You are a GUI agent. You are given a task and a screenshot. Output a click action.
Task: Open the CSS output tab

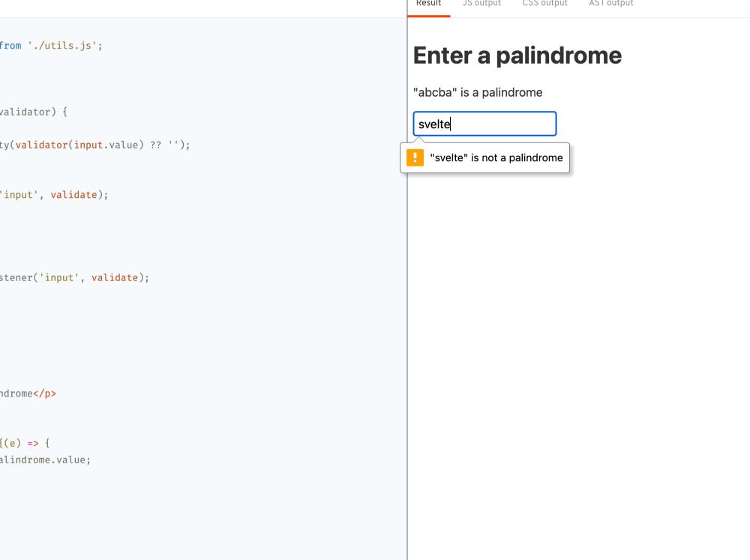(x=544, y=4)
